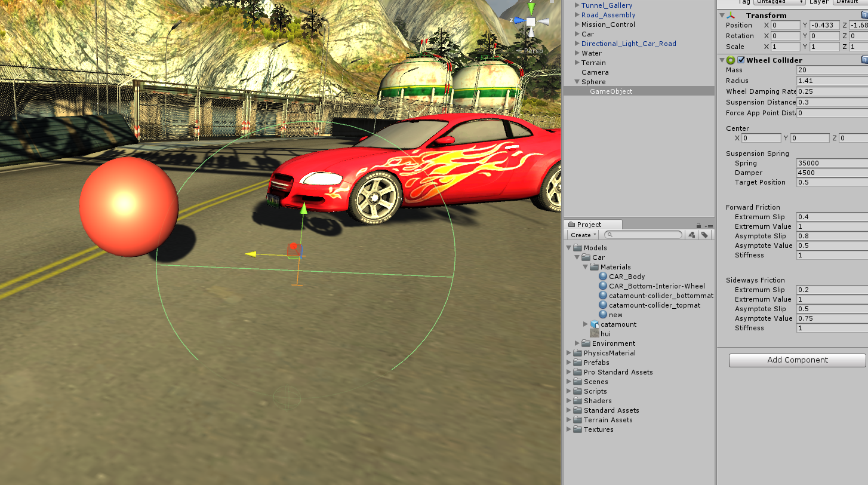Click the 'new' material sphere icon
The height and width of the screenshot is (485, 868).
(603, 315)
